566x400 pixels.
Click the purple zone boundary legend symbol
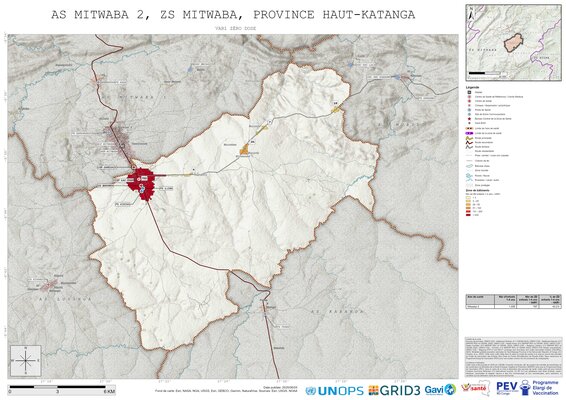(x=469, y=133)
